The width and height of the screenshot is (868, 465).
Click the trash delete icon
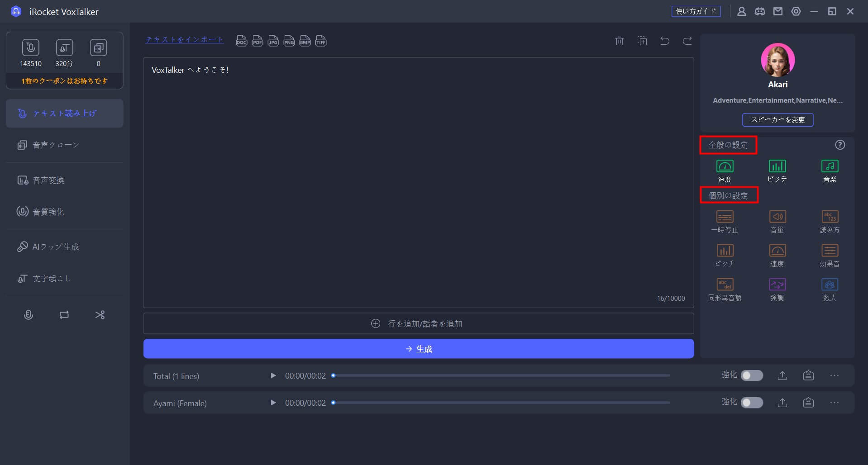(x=620, y=41)
